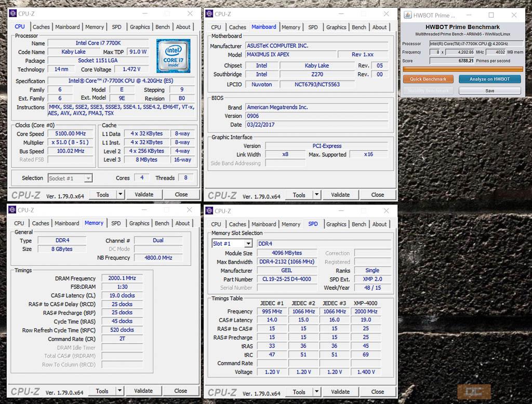Click Threads value 8
The height and width of the screenshot is (404, 532).
pyautogui.click(x=185, y=178)
